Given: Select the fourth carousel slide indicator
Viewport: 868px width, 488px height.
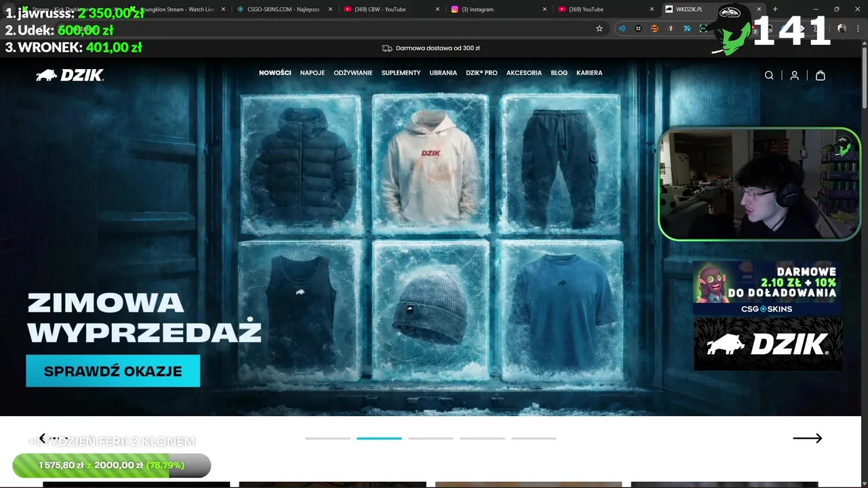Looking at the screenshot, I should tap(482, 439).
